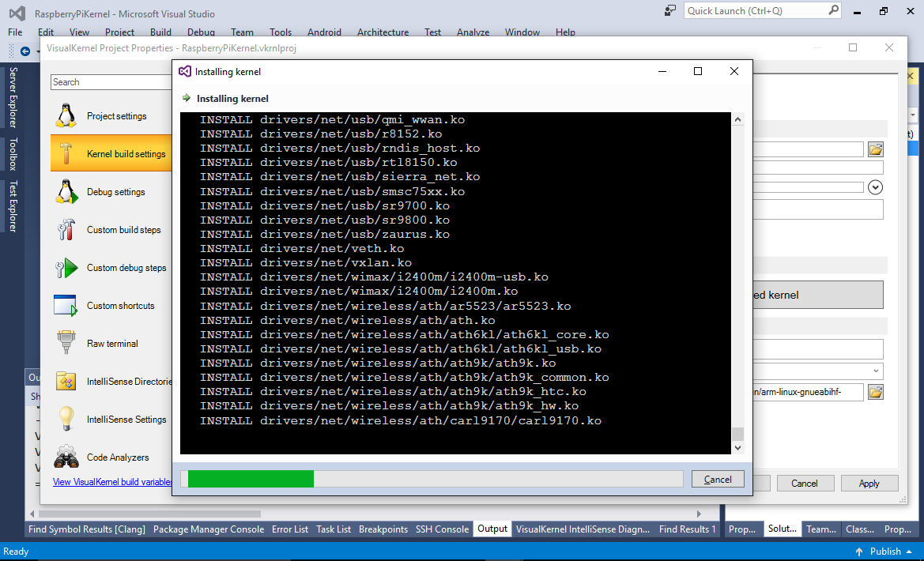The image size is (924, 561).
Task: Click the Ready status bar text
Action: coord(16,552)
